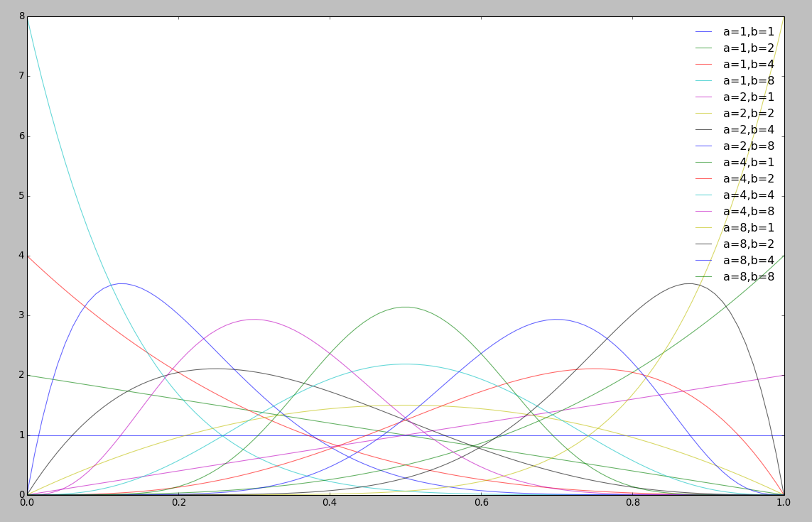Click the blue line sample beside a=1,b=1
The height and width of the screenshot is (522, 812).
tap(703, 31)
